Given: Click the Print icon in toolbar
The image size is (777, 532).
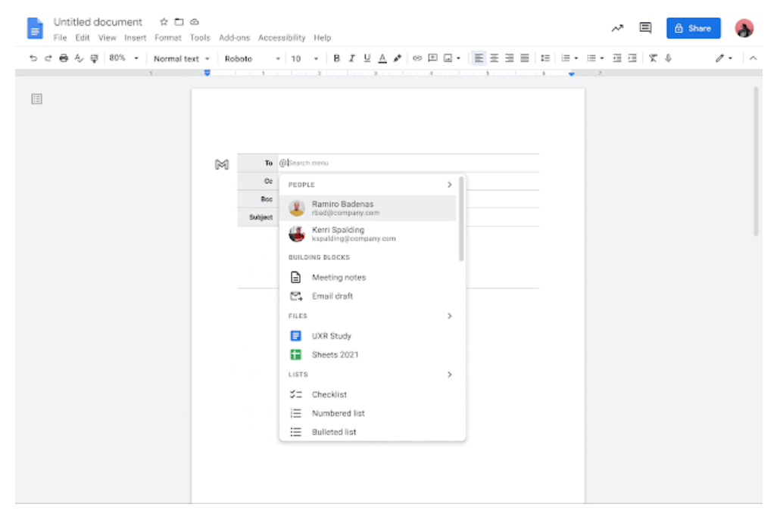Looking at the screenshot, I should [64, 58].
